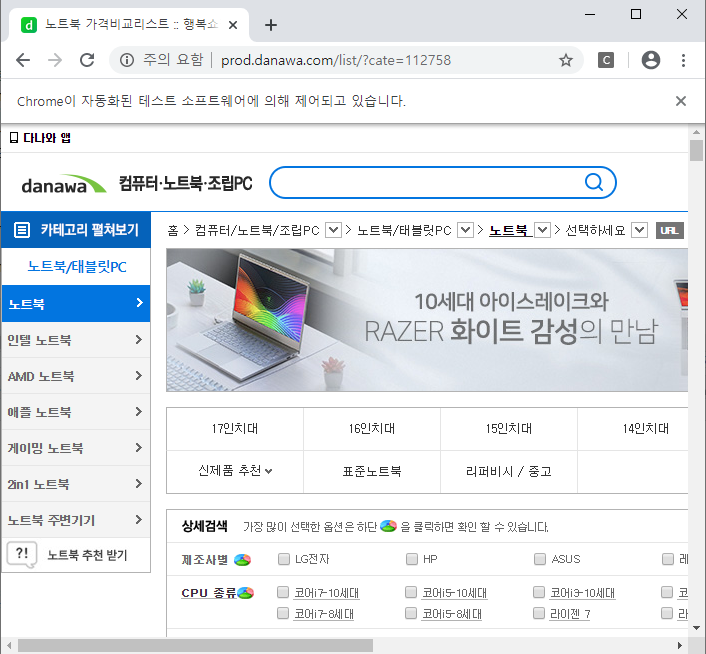Image resolution: width=706 pixels, height=654 pixels.
Task: Open site info icon beside 주의 요함
Action: tap(127, 60)
